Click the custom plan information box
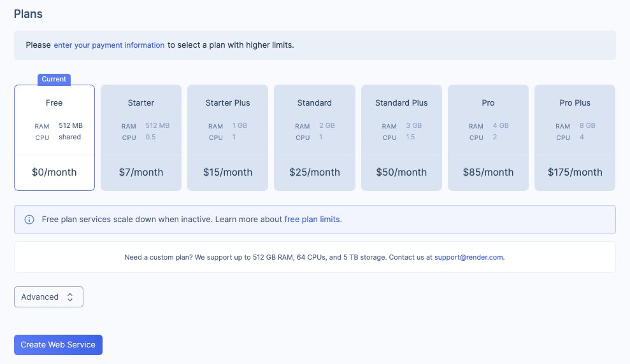Image resolution: width=630 pixels, height=364 pixels. [x=315, y=257]
